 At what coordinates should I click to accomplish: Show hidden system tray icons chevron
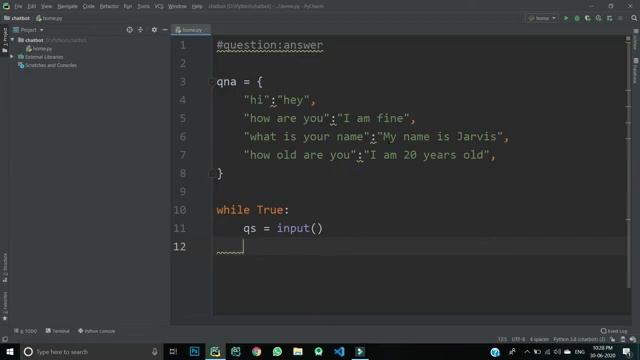coord(527,352)
